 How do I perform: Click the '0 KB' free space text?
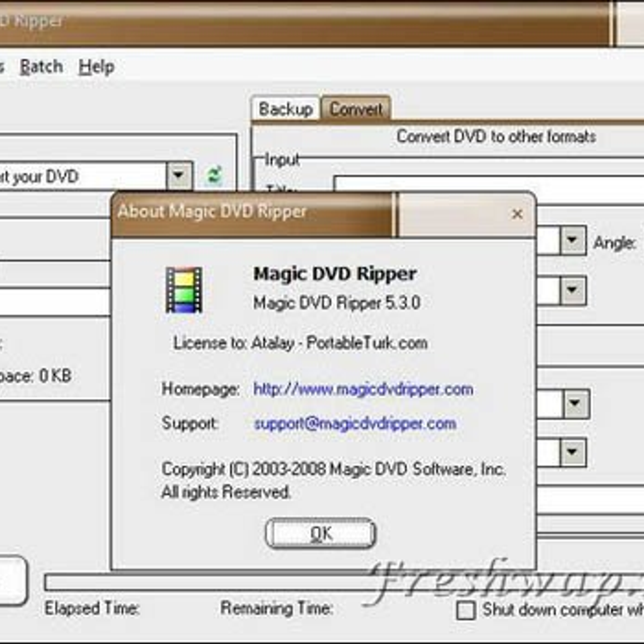point(55,376)
